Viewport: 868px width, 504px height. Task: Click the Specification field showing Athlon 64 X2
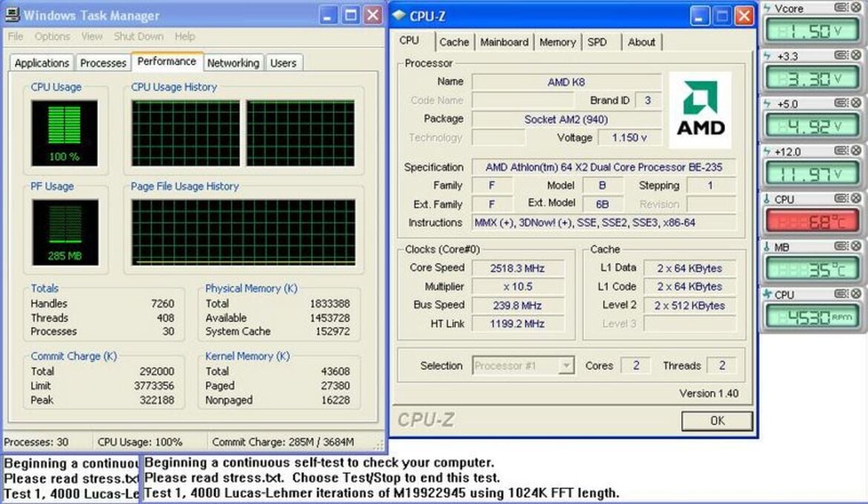[604, 167]
